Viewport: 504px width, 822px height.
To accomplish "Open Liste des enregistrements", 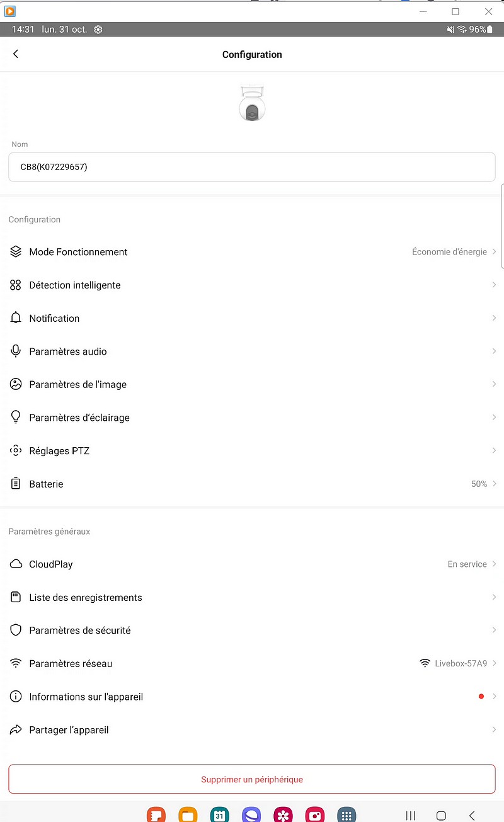I will pyautogui.click(x=252, y=597).
